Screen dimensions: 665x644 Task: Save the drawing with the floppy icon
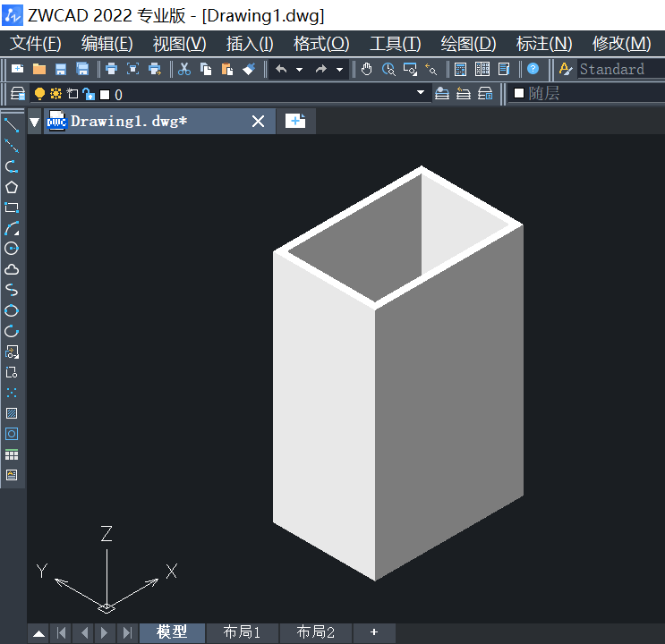tap(61, 69)
